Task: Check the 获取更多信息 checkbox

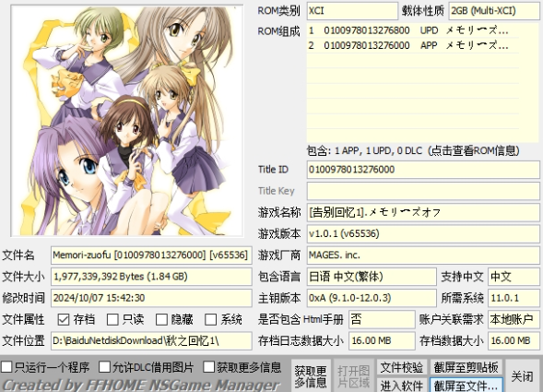Action: (x=209, y=367)
